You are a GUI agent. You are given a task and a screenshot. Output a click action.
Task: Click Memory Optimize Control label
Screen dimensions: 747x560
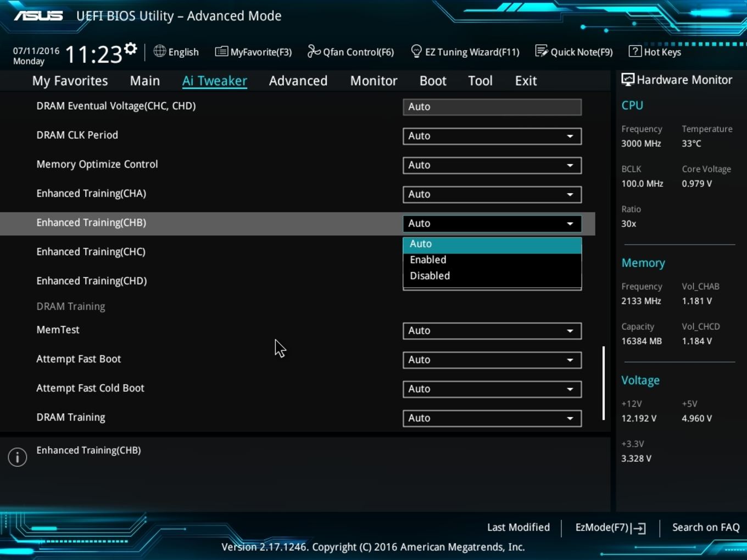[97, 164]
